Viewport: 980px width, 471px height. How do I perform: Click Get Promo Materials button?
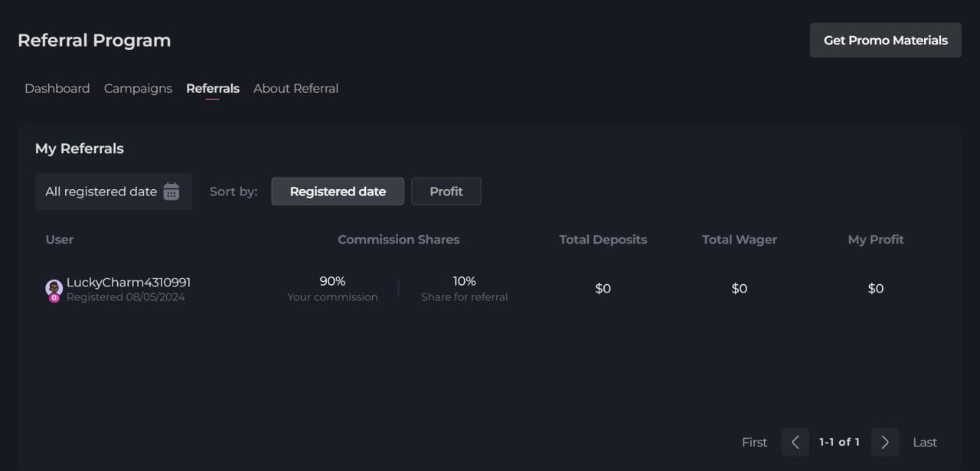(x=885, y=41)
